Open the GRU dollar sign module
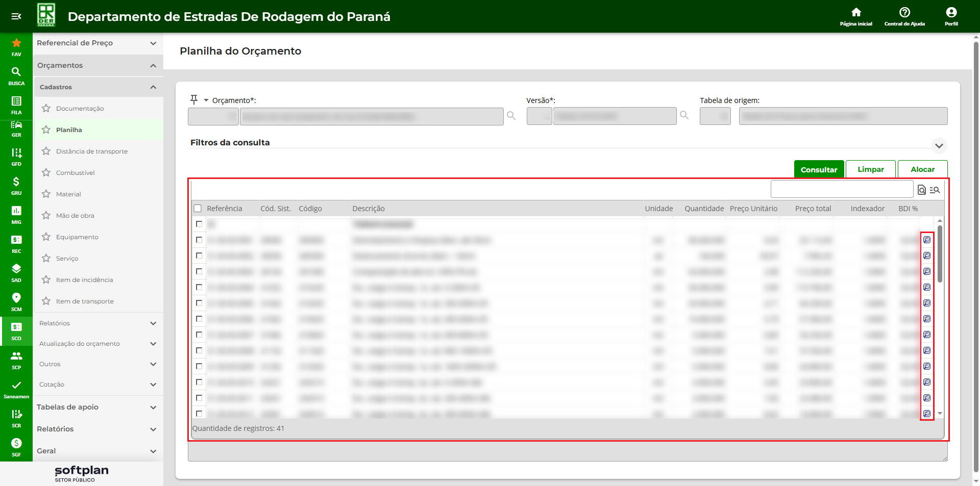Screen dimensions: 980x486 [x=16, y=183]
